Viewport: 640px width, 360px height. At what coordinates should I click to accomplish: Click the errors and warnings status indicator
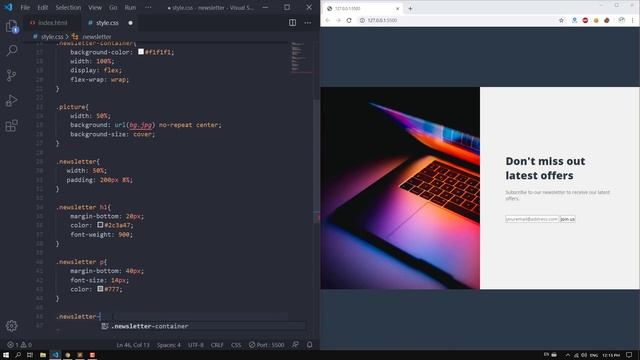pyautogui.click(x=19, y=345)
